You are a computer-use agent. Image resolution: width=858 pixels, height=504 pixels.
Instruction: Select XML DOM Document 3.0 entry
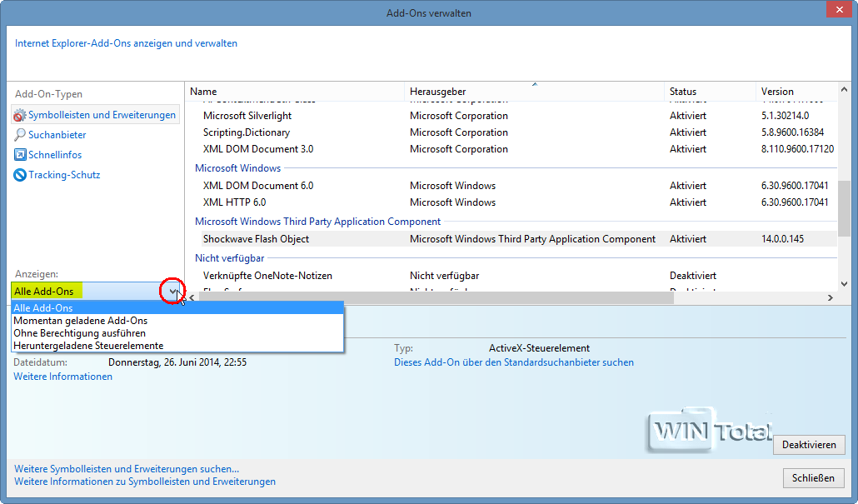tap(518, 149)
